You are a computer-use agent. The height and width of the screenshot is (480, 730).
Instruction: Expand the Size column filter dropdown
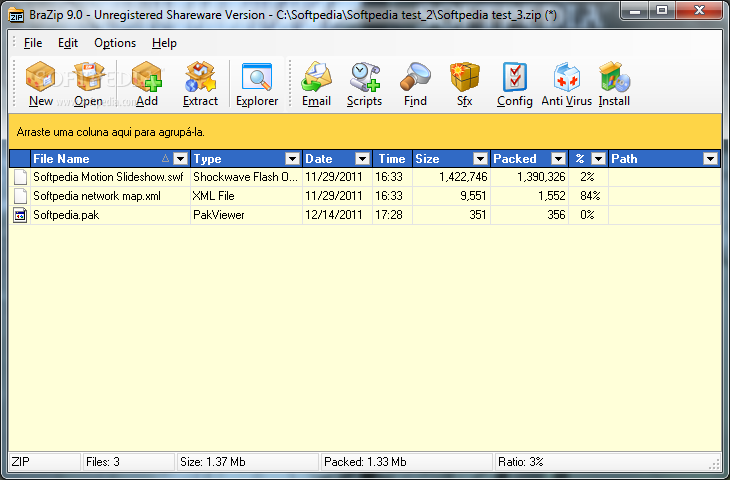[x=480, y=159]
